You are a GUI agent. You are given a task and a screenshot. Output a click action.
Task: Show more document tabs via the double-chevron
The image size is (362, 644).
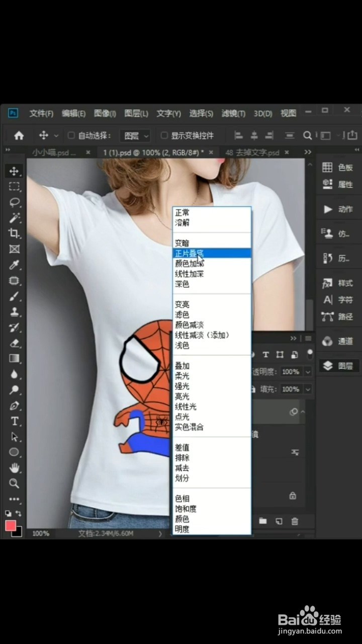308,152
